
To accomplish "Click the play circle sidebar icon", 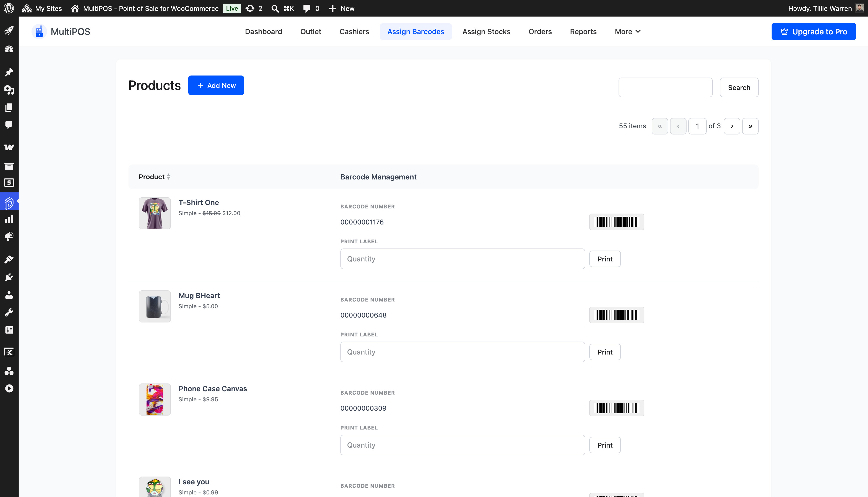I will [x=9, y=388].
